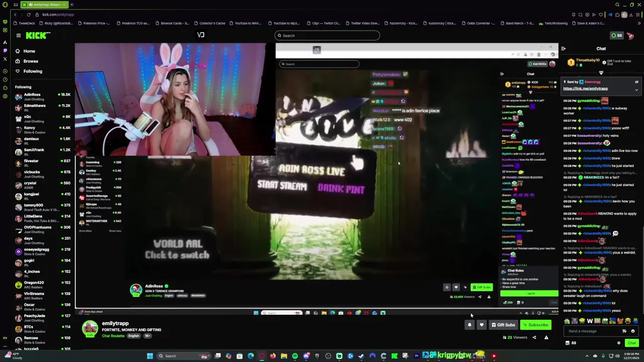Open the Kick hamburger sidebar menu
Screen dimensions: 644x362
[19, 35]
